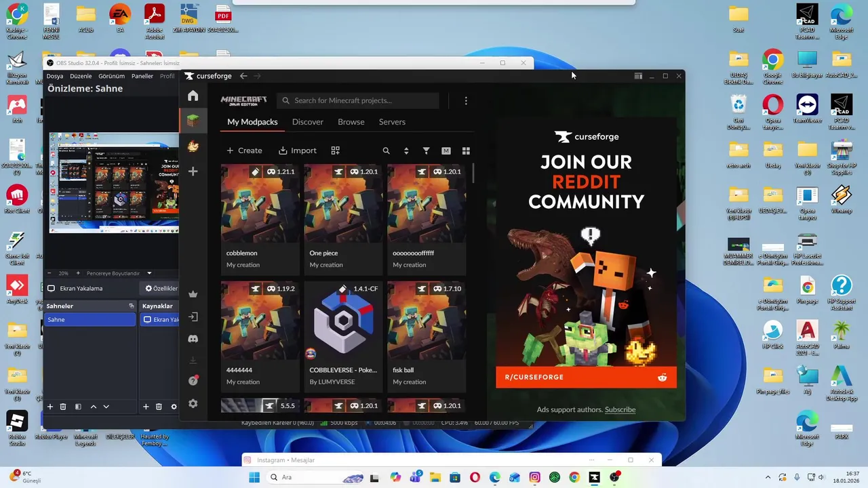This screenshot has width=868, height=488.
Task: Add a scene with the OBS Sahneler plus icon
Action: (x=50, y=407)
